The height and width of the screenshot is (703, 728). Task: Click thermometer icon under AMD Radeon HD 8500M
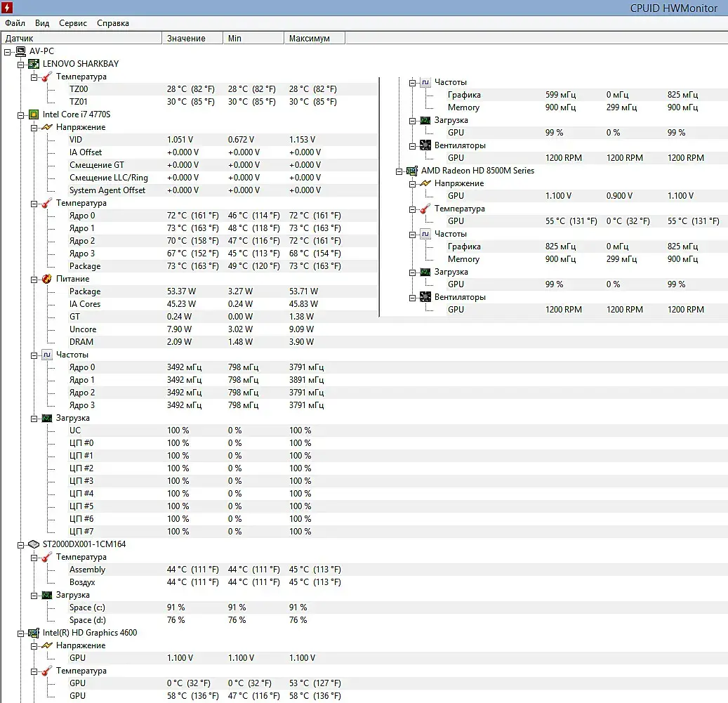(425, 209)
